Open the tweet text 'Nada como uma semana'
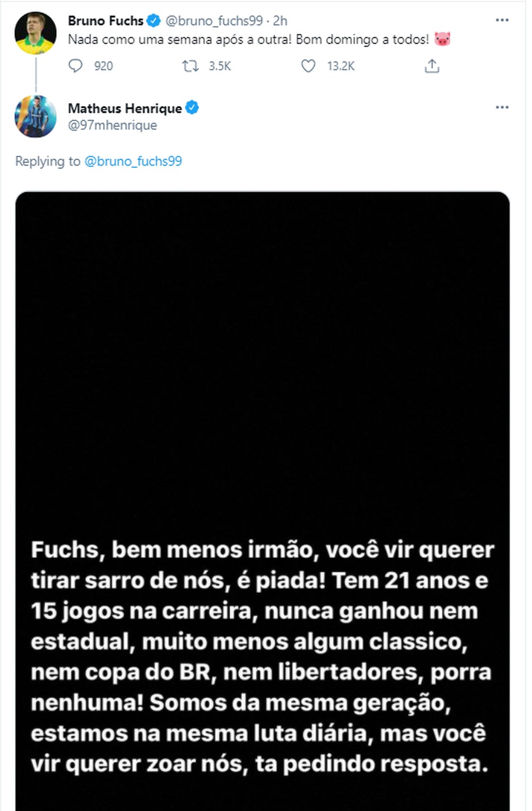Viewport: 532px width, 811px height. coord(249,39)
